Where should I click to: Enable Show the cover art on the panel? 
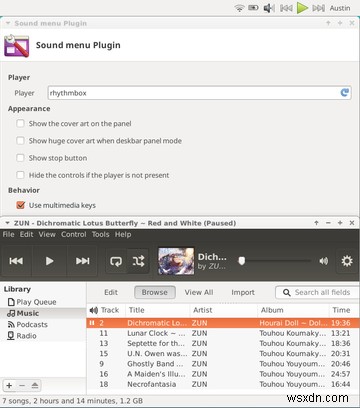20,124
